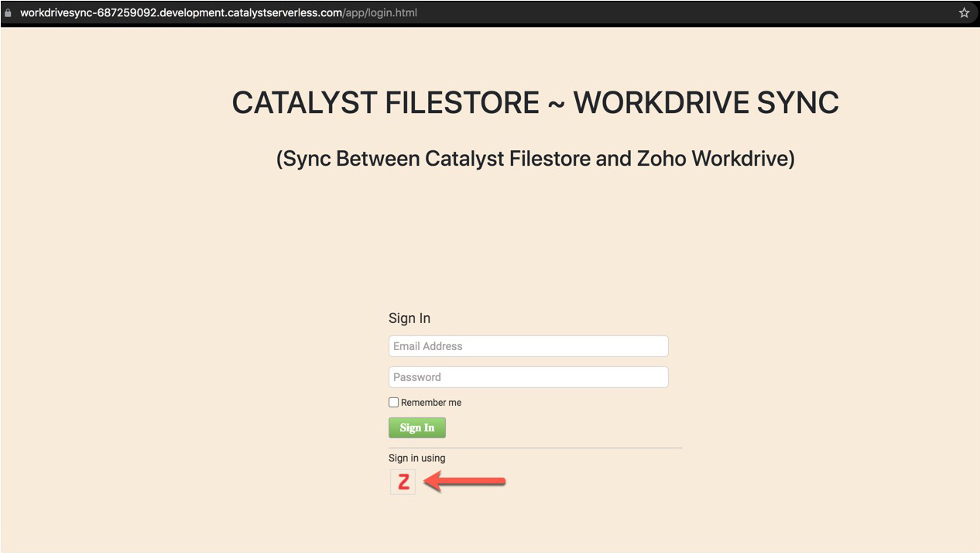Viewport: 980px width, 553px height.
Task: Click the Sign in using label
Action: click(416, 458)
